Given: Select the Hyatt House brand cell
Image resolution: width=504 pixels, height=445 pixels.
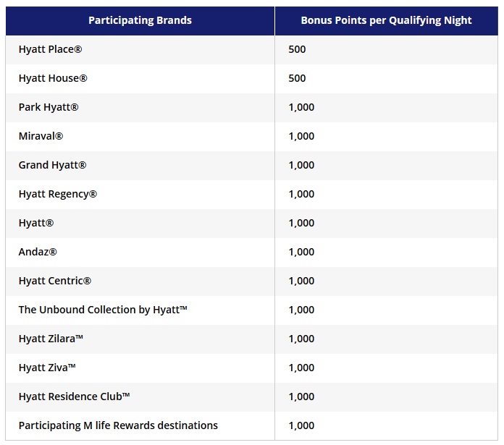Looking at the screenshot, I should pos(53,78).
